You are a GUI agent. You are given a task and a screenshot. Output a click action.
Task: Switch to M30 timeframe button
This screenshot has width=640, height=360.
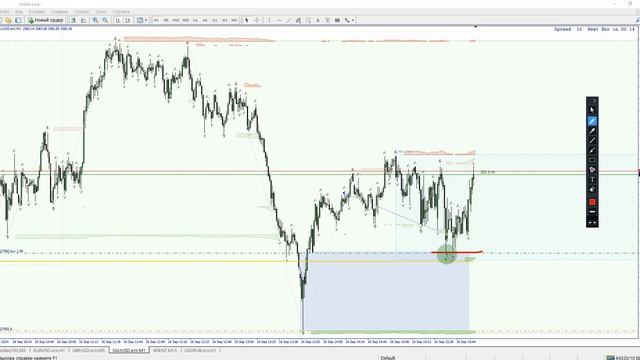[185, 20]
